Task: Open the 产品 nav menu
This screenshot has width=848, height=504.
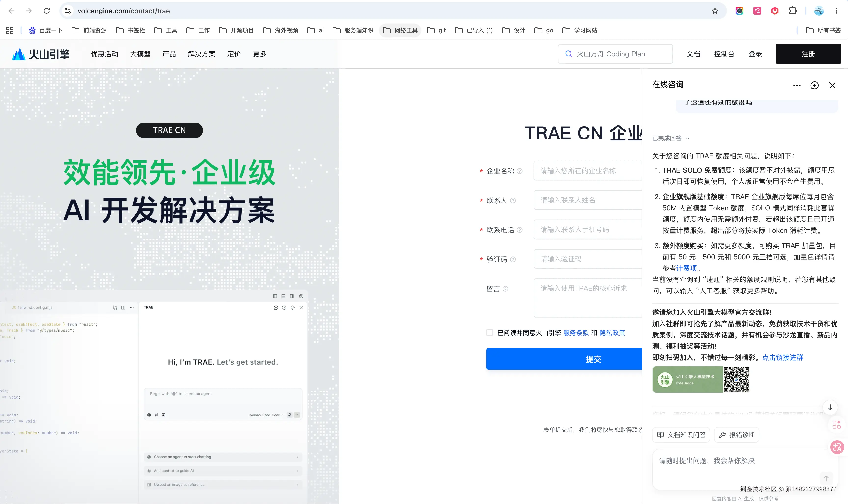Action: point(169,54)
